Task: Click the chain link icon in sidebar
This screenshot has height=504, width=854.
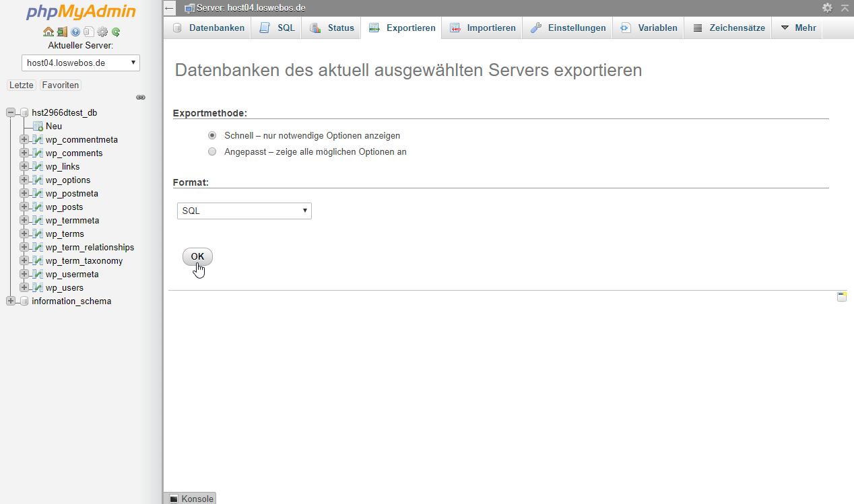Action: click(x=141, y=98)
